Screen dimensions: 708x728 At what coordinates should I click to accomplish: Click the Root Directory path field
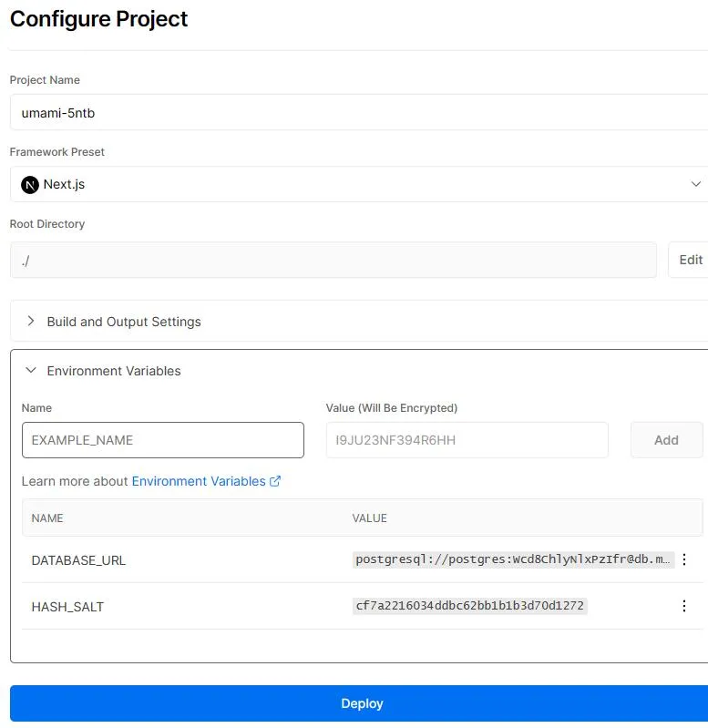(x=333, y=260)
